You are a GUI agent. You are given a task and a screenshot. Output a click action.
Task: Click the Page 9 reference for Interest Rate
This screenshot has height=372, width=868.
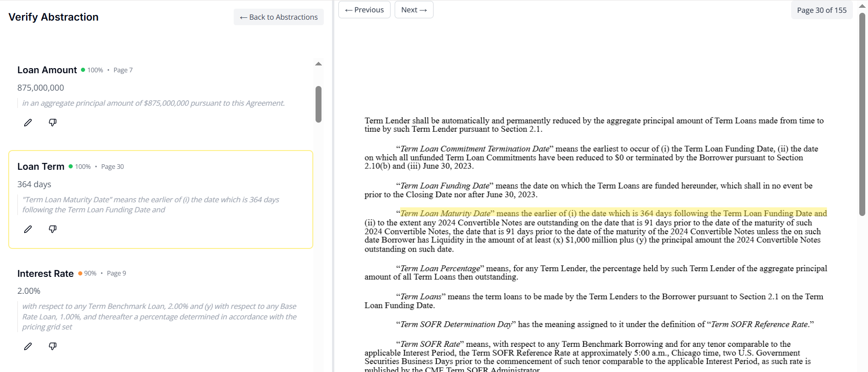pos(116,273)
